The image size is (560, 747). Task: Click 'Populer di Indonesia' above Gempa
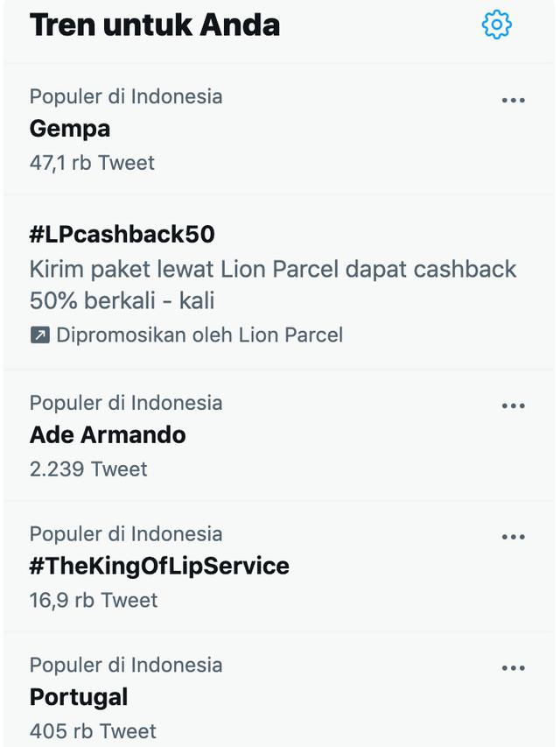click(x=127, y=97)
